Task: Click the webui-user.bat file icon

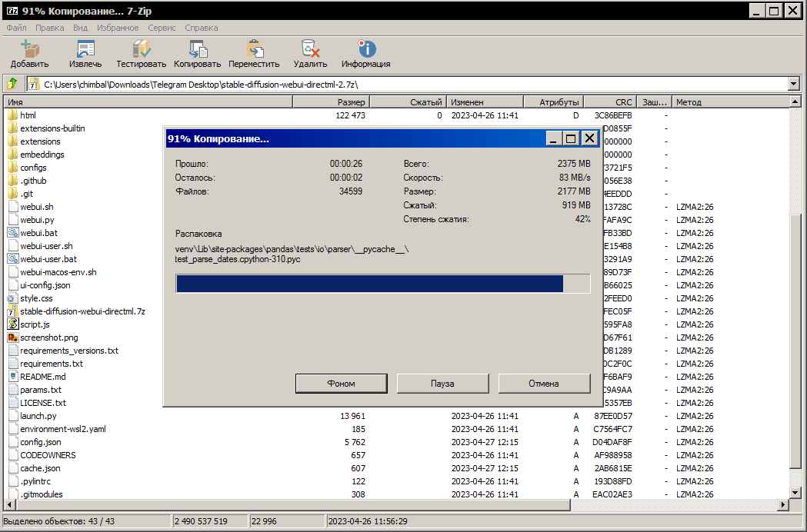Action: (x=13, y=259)
